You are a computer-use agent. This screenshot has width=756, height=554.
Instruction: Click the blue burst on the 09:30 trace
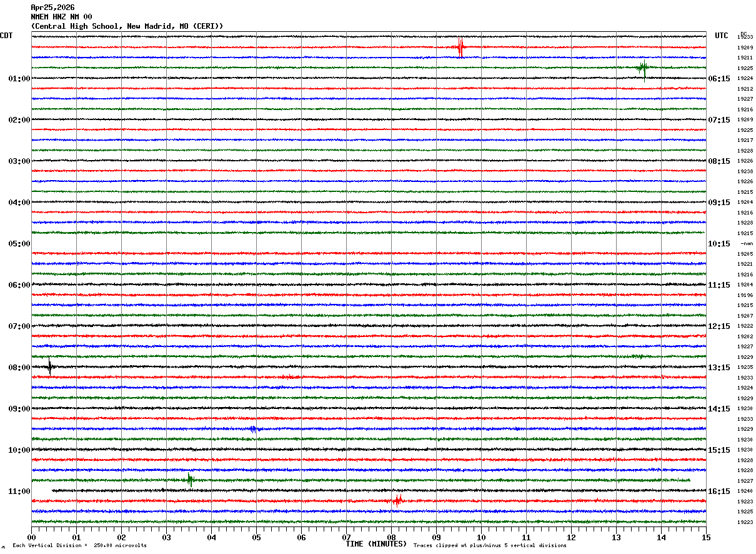tap(253, 429)
